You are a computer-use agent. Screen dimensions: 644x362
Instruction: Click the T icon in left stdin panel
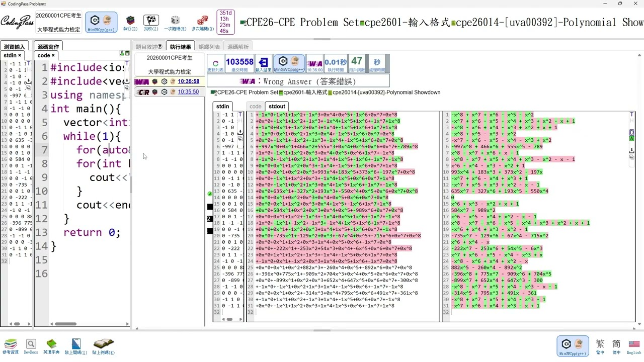pos(28,63)
